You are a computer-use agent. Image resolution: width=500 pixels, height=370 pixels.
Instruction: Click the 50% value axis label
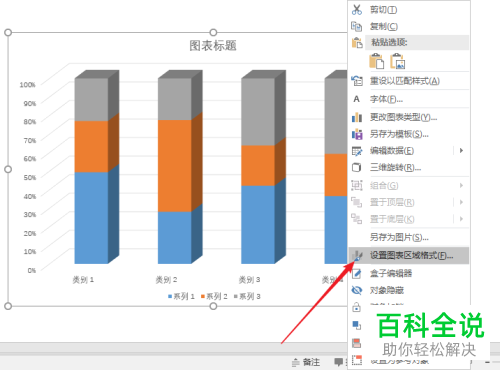tap(30, 177)
